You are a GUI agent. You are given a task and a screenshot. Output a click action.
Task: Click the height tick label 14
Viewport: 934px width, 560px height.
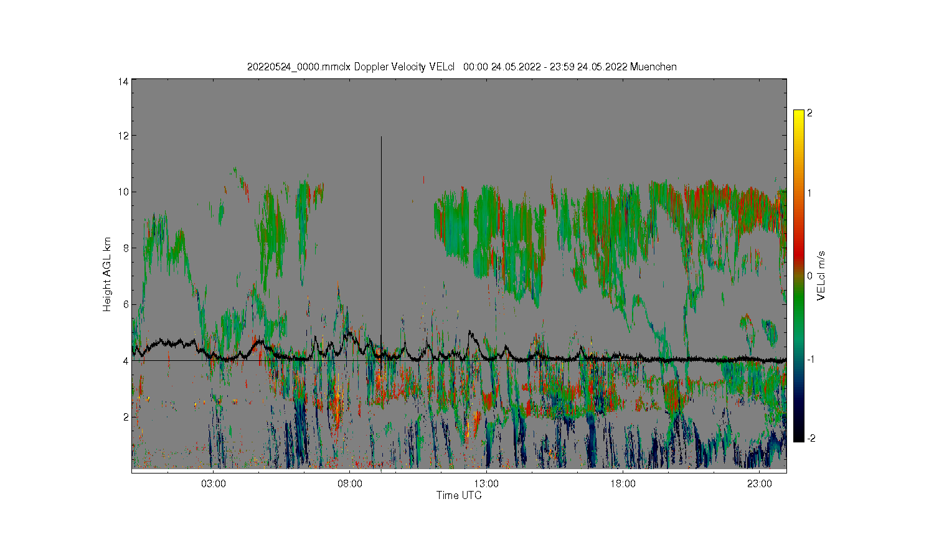click(x=124, y=82)
